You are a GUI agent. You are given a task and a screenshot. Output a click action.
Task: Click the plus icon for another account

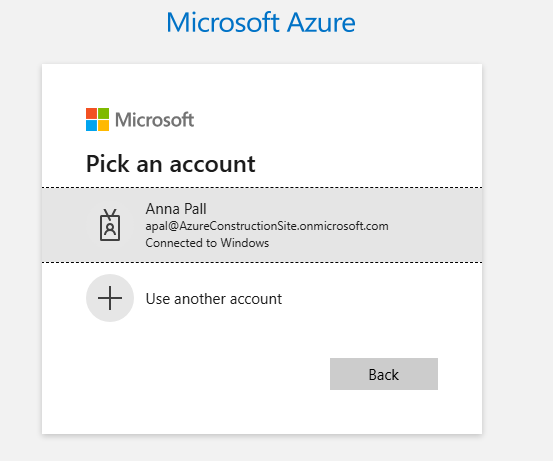[110, 298]
